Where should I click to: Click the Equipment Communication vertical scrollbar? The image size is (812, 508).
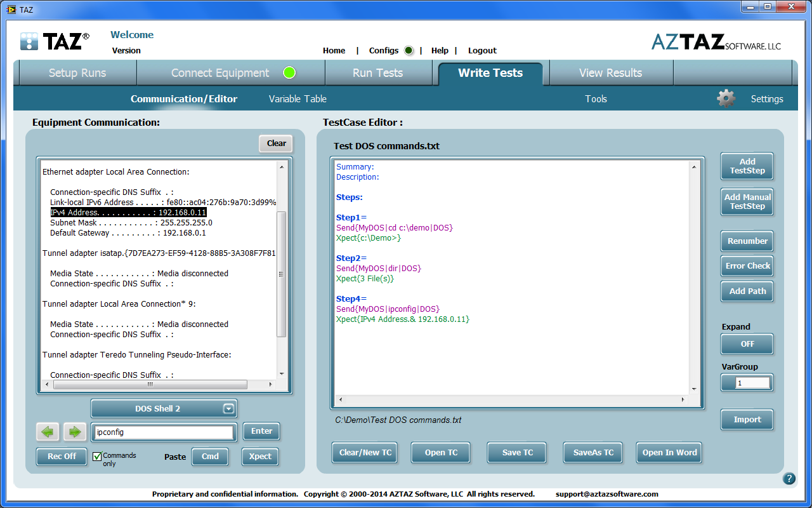coord(282,273)
